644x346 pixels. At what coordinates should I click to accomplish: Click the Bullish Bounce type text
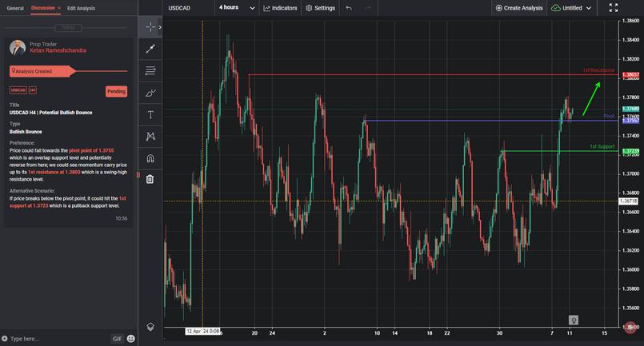(26, 132)
